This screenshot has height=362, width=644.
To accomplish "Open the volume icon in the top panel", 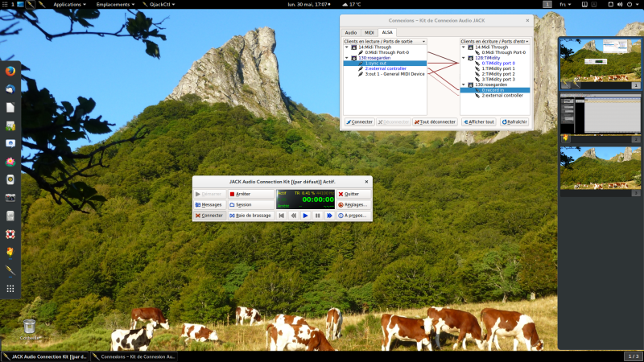I will pos(620,4).
